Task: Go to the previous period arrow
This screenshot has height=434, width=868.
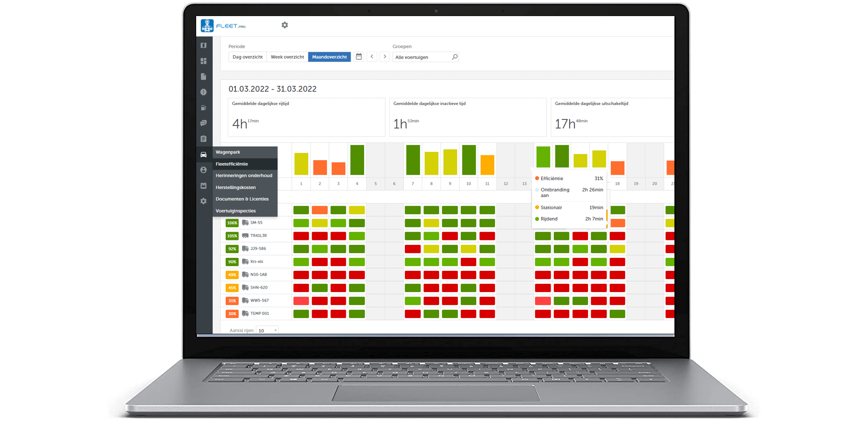Action: [x=372, y=57]
